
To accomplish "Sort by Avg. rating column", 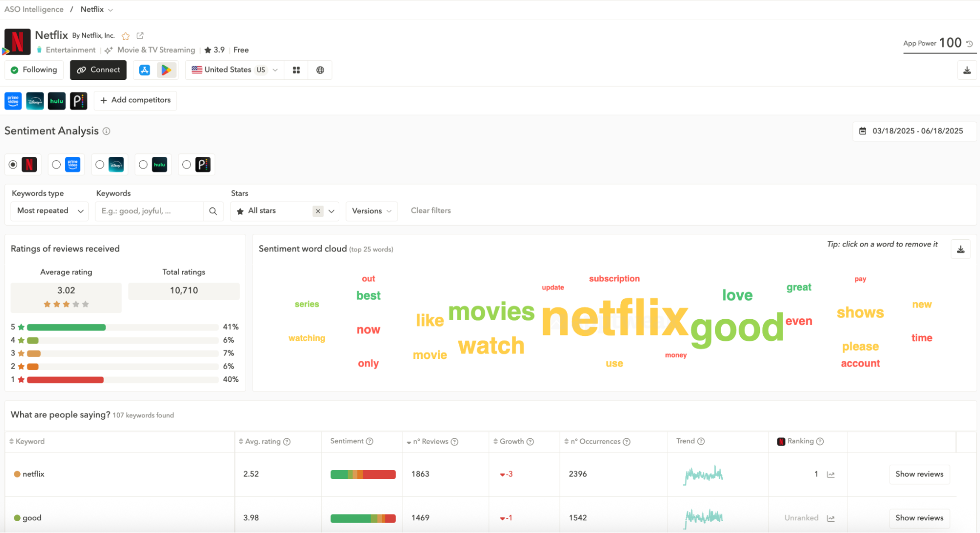I will pos(259,442).
